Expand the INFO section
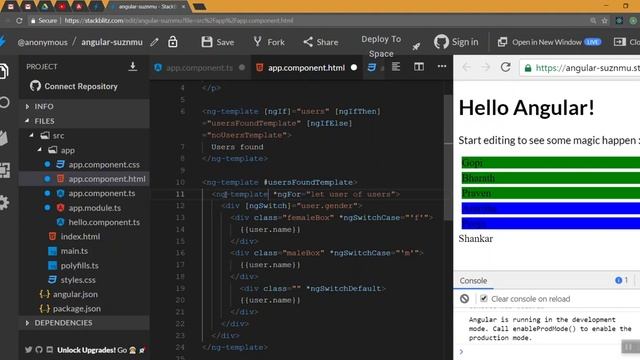 [x=84, y=106]
